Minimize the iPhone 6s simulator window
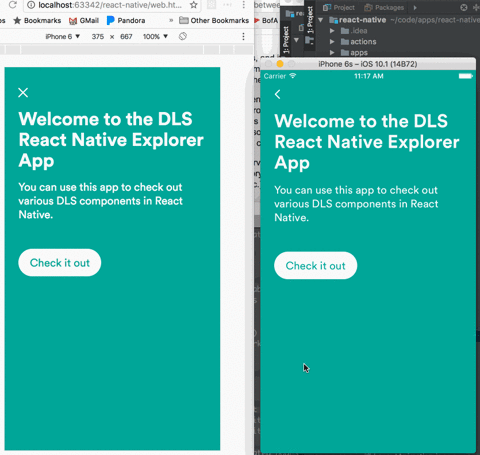Screen dimensions: 480x455 coord(280,64)
